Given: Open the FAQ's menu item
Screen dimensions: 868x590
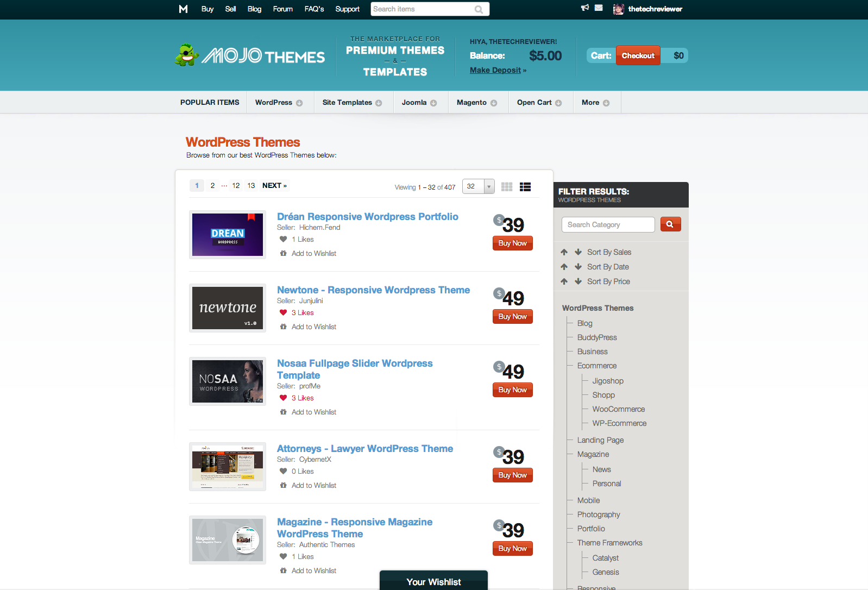Looking at the screenshot, I should click(314, 9).
